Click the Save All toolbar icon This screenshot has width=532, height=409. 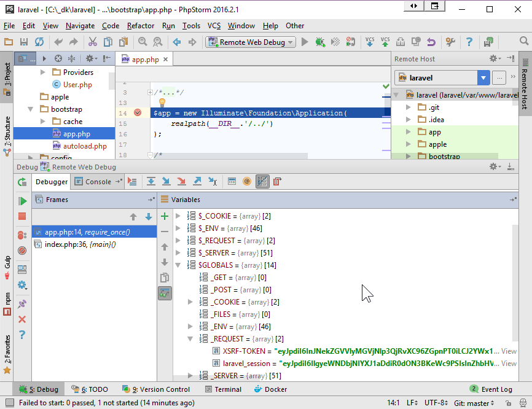click(23, 42)
